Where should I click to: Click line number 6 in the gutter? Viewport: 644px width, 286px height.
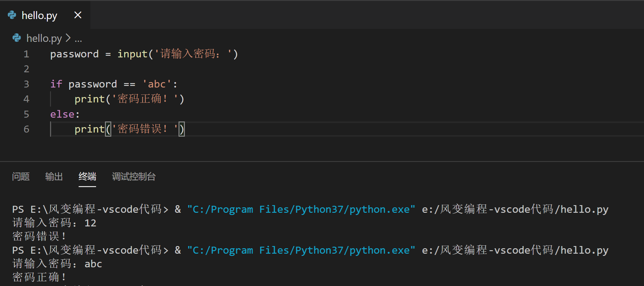pos(27,129)
